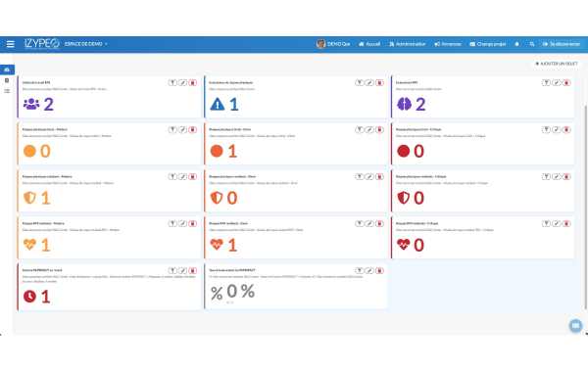Open the chat widget bubble at bottom right
This screenshot has height=372, width=588.
tap(575, 326)
